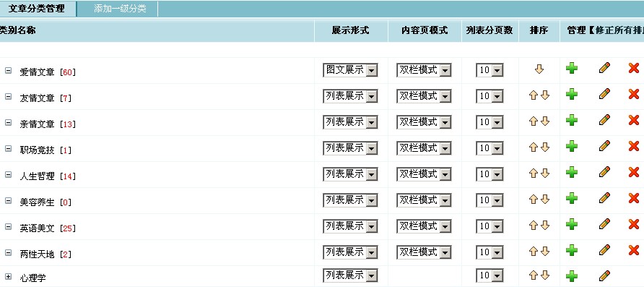This screenshot has height=287, width=644.
Task: Move 人生哲理 down with down arrow
Action: (x=545, y=173)
